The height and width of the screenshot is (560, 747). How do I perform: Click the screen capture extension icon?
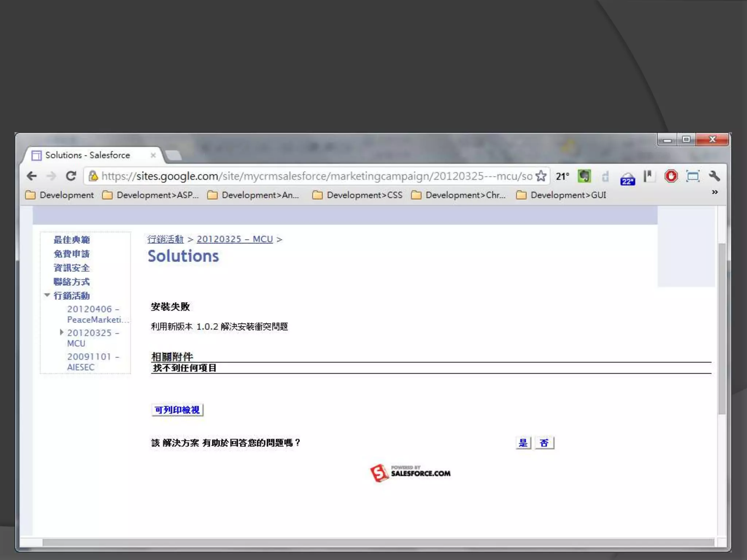pos(692,176)
